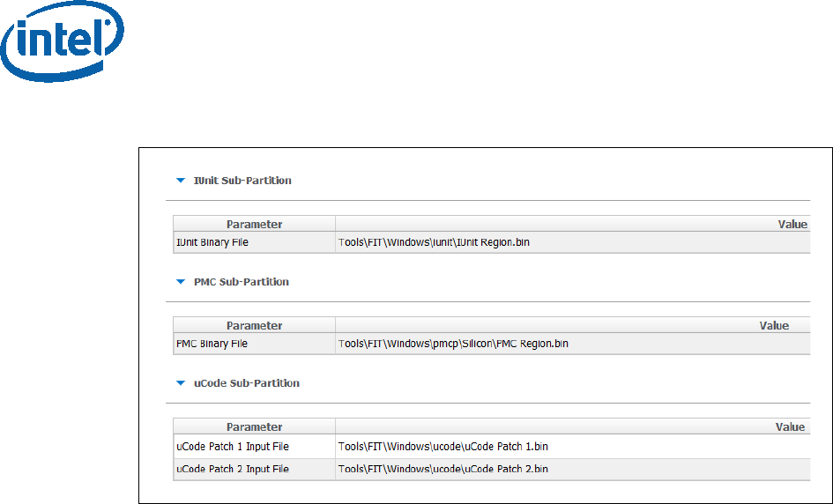This screenshot has width=833, height=504.
Task: Select the uCode Patch 1 Input File cell
Action: tap(233, 447)
